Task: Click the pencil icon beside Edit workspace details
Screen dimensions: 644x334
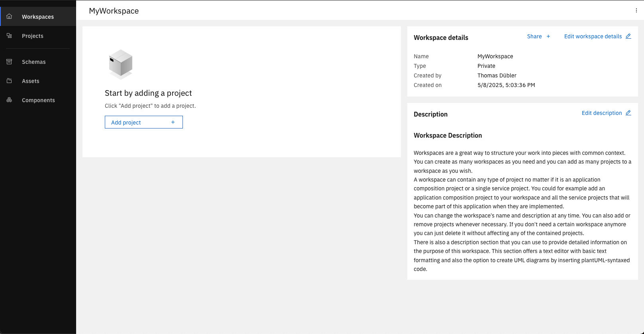Action: point(628,36)
